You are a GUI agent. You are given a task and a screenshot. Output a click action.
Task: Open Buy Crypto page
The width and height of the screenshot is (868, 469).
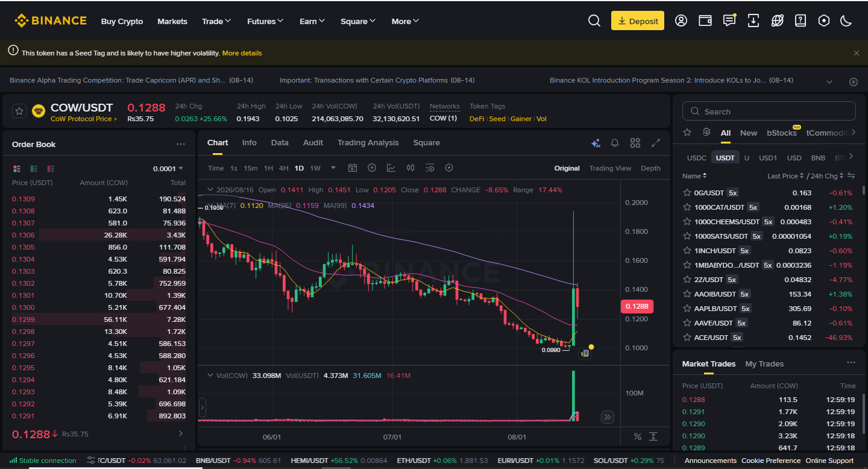tap(122, 21)
